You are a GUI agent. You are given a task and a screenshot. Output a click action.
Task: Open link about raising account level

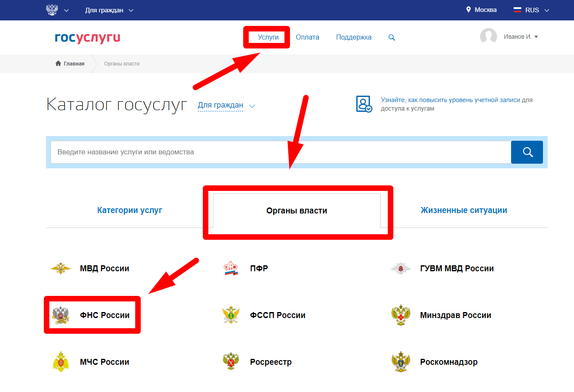click(x=457, y=104)
